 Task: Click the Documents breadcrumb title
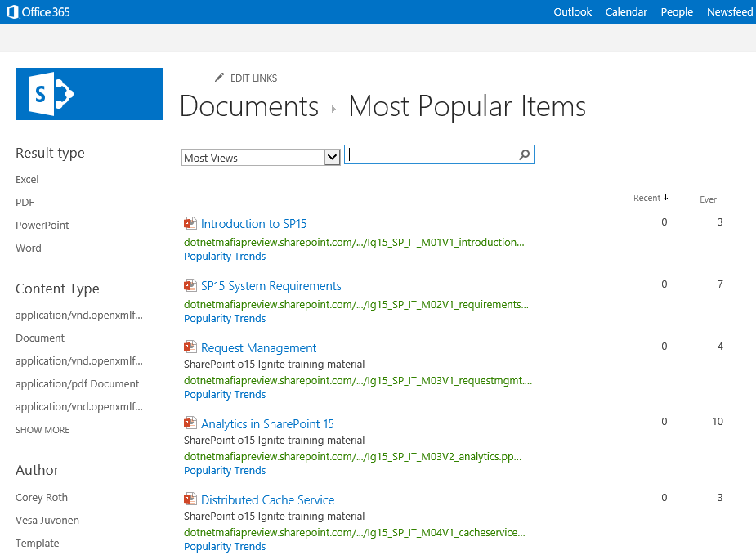[x=249, y=106]
